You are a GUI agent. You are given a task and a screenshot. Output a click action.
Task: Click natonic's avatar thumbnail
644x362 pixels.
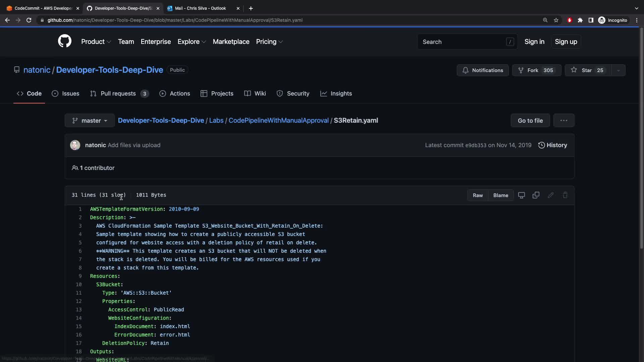tap(75, 145)
